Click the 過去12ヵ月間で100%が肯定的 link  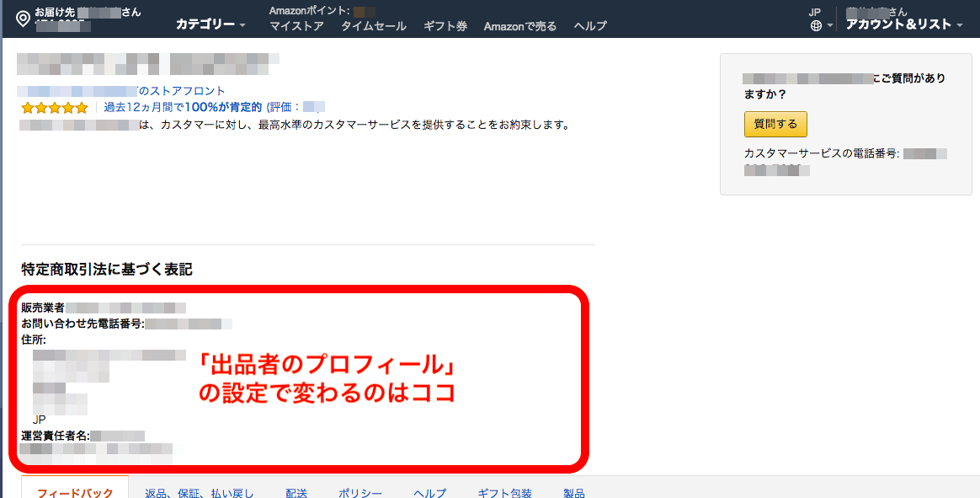coord(183,108)
